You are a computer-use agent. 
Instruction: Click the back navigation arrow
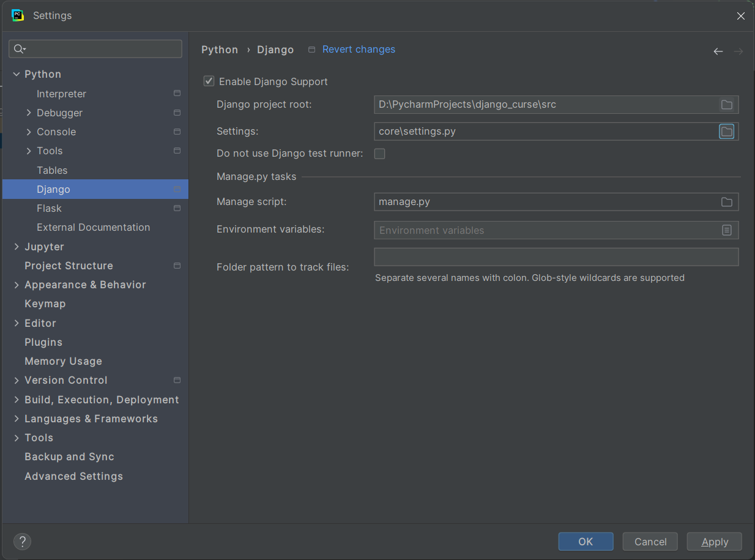(x=718, y=51)
